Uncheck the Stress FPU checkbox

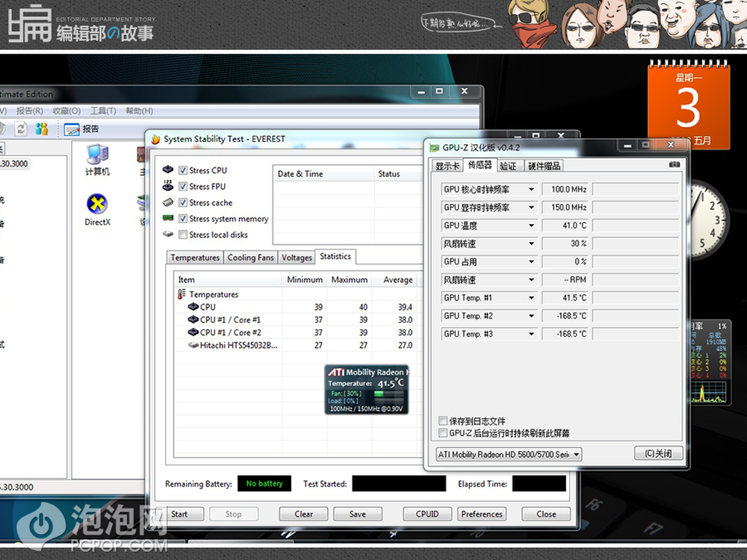click(x=183, y=186)
